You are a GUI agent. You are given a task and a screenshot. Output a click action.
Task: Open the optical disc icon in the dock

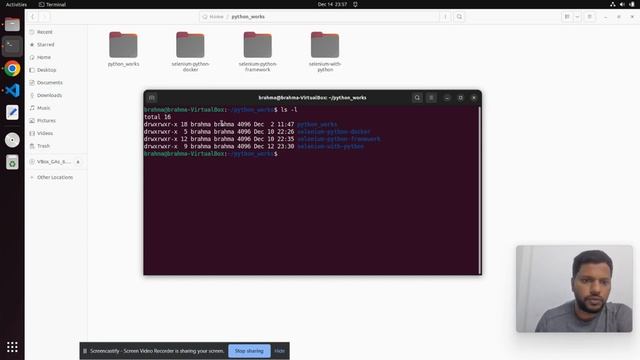(x=12, y=140)
